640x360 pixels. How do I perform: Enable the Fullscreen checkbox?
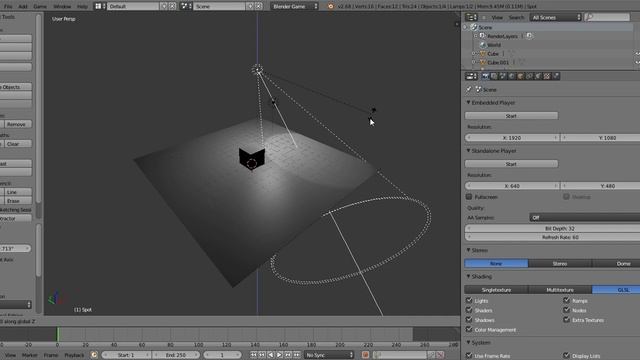pyautogui.click(x=469, y=197)
